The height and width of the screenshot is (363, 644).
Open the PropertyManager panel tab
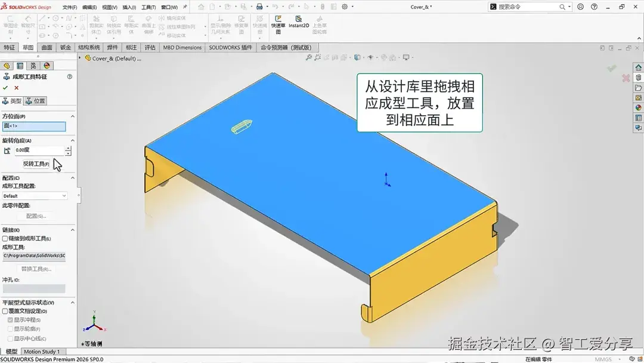20,66
